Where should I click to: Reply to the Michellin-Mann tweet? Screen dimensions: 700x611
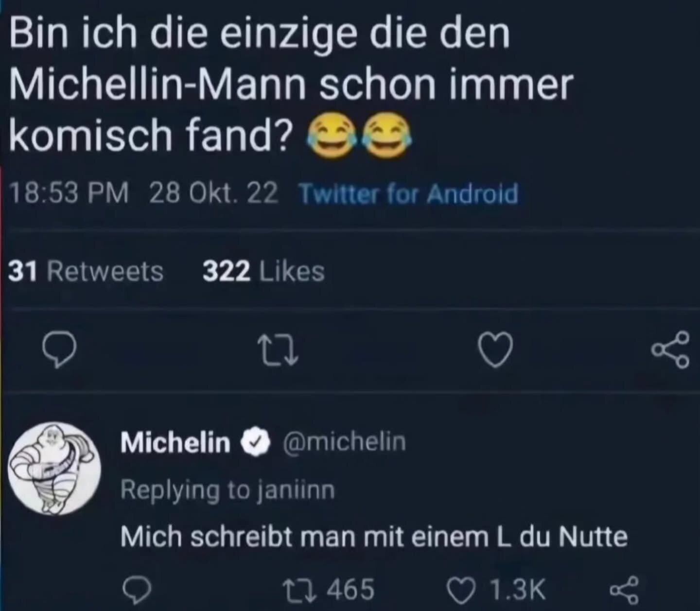(x=58, y=350)
